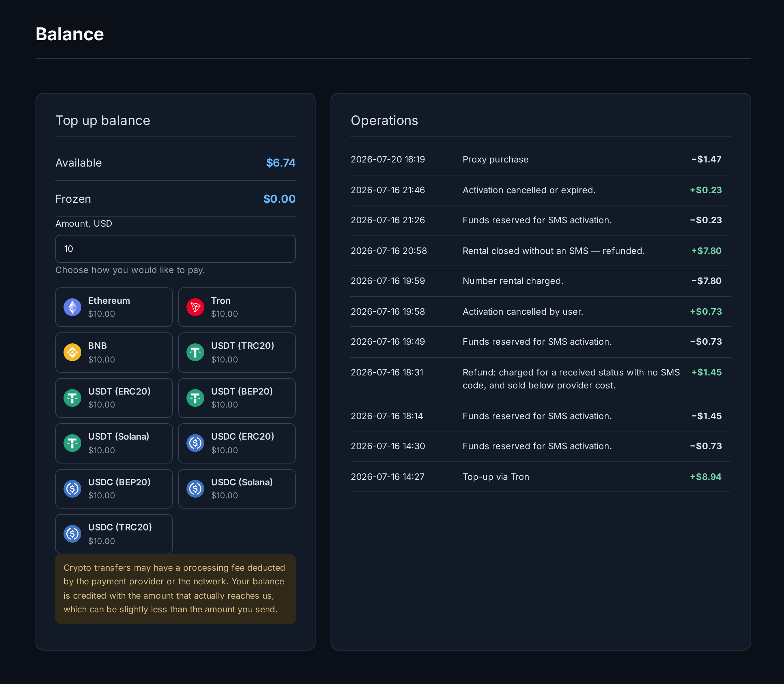The image size is (784, 684).
Task: Click the −$7.80 charge amount
Action: [706, 281]
